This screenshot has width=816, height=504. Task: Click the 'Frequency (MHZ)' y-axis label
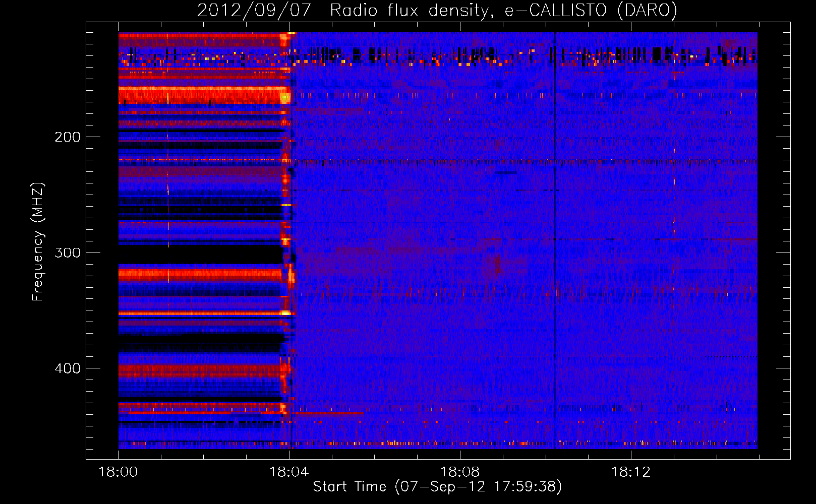coord(38,242)
